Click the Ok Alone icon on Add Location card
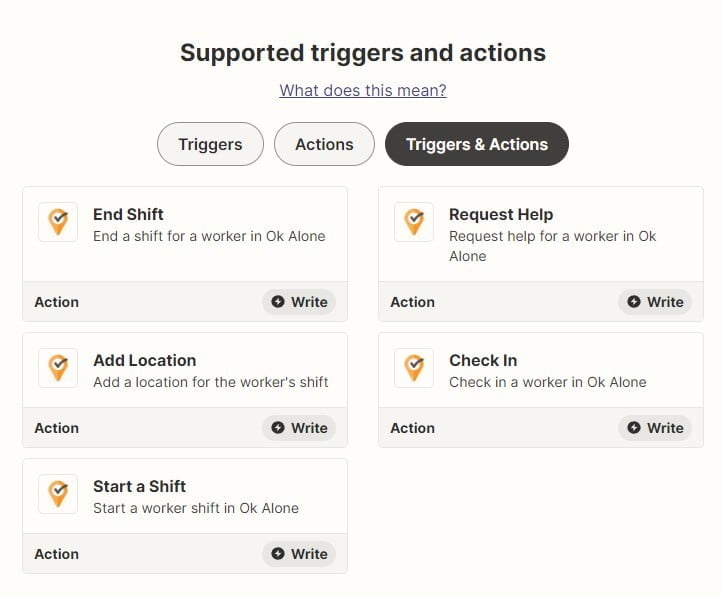This screenshot has height=597, width=722. tap(58, 368)
